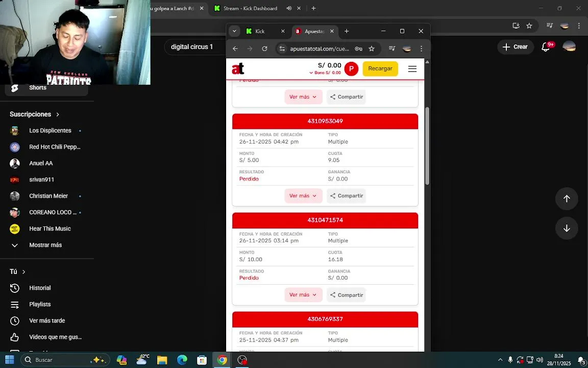Open new tab in the Apuesta Total window

coord(347,31)
